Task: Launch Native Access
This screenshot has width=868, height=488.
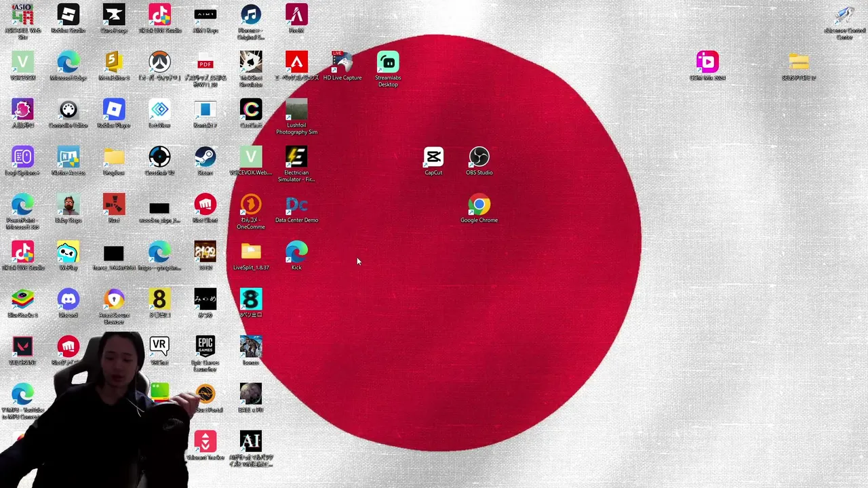Action: coord(68,157)
